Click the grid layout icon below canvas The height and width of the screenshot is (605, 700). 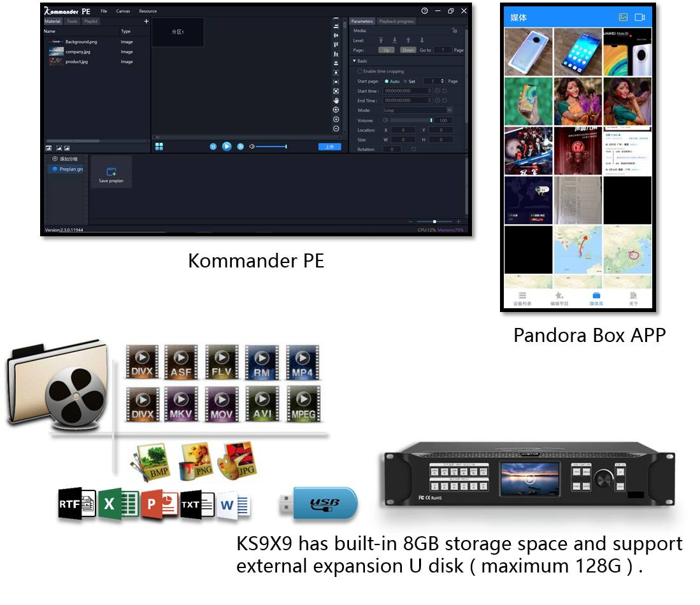tap(159, 146)
